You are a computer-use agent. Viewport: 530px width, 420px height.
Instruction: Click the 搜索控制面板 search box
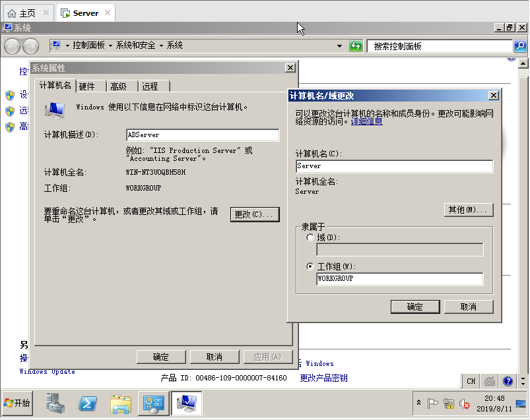440,46
